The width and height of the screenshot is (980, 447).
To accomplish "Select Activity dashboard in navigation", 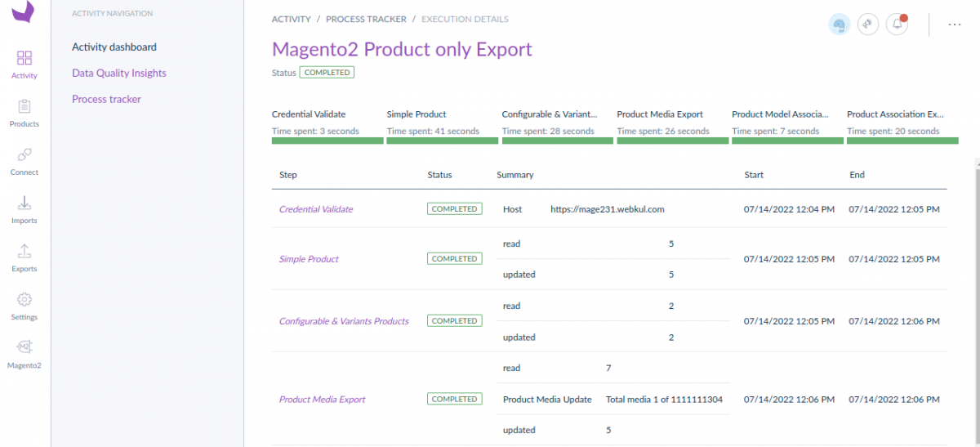I will tap(114, 47).
